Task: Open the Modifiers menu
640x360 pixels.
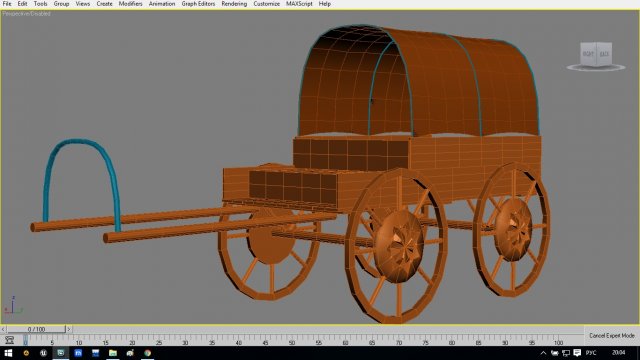Action: click(131, 4)
